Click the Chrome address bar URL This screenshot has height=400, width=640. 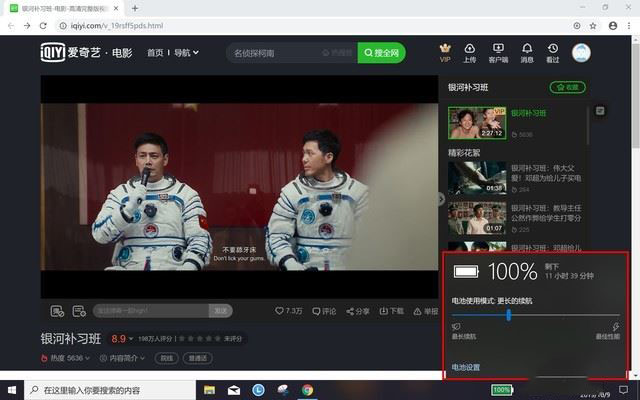(x=117, y=26)
